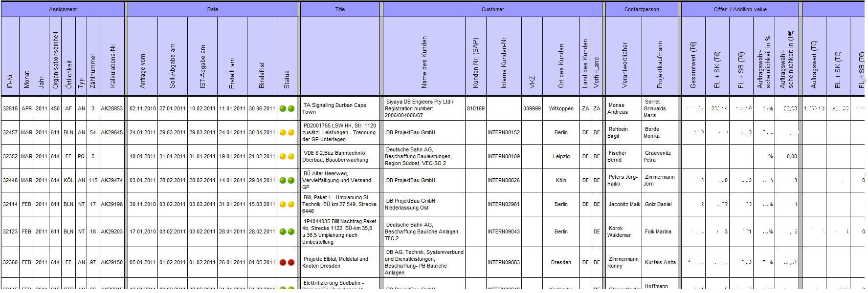Screen dimensions: 868x293
Task: Click the Projektkaufmann column header
Action: [x=660, y=56]
